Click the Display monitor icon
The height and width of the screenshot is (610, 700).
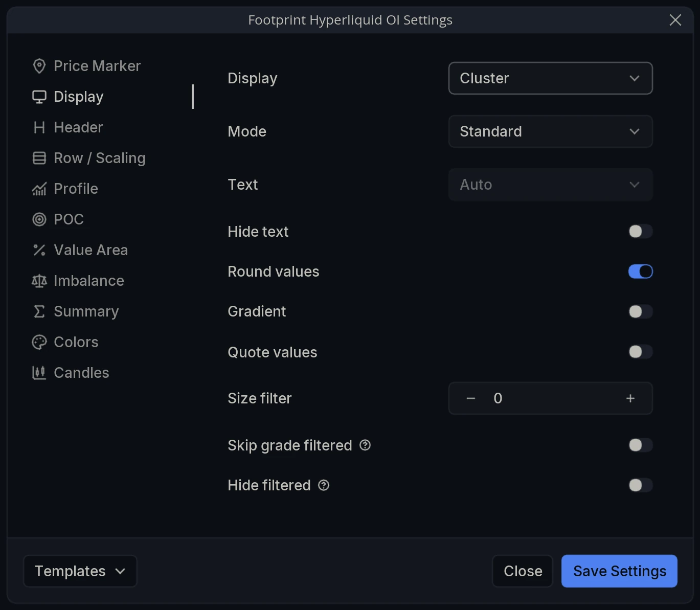pos(39,97)
